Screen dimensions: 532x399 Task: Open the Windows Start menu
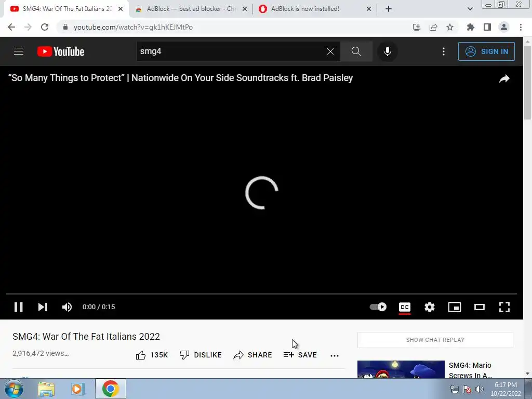coord(14,389)
